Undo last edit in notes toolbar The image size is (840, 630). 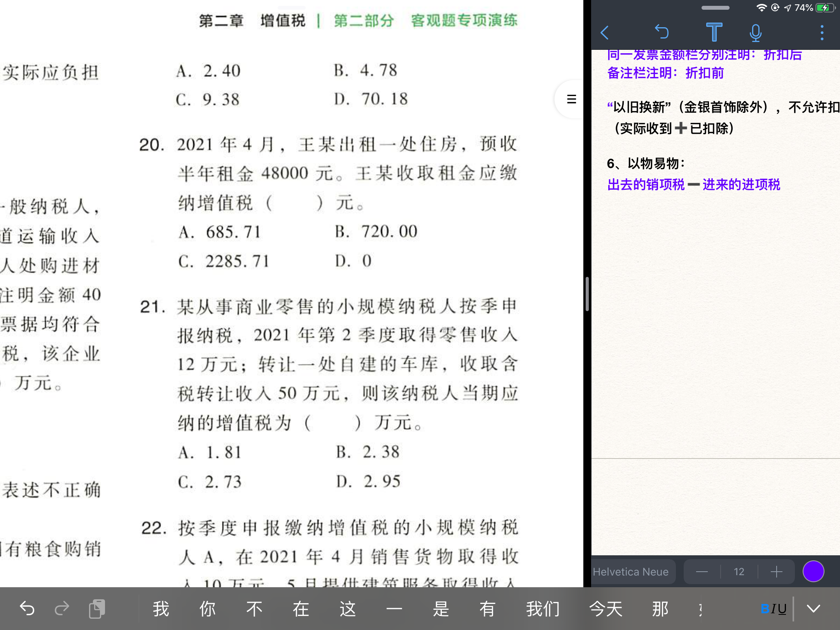(x=661, y=32)
